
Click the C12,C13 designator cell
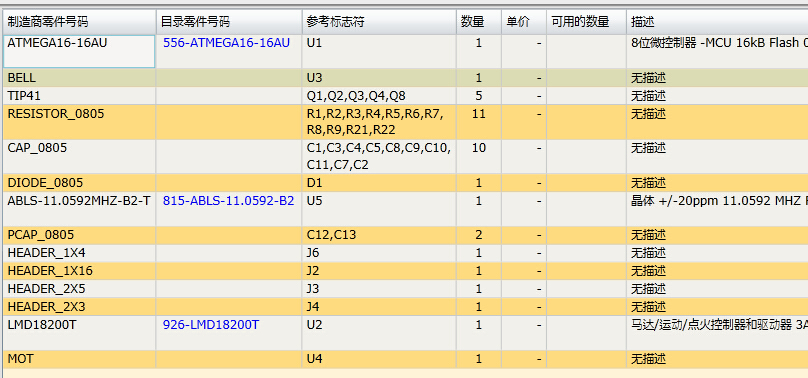tap(379, 235)
